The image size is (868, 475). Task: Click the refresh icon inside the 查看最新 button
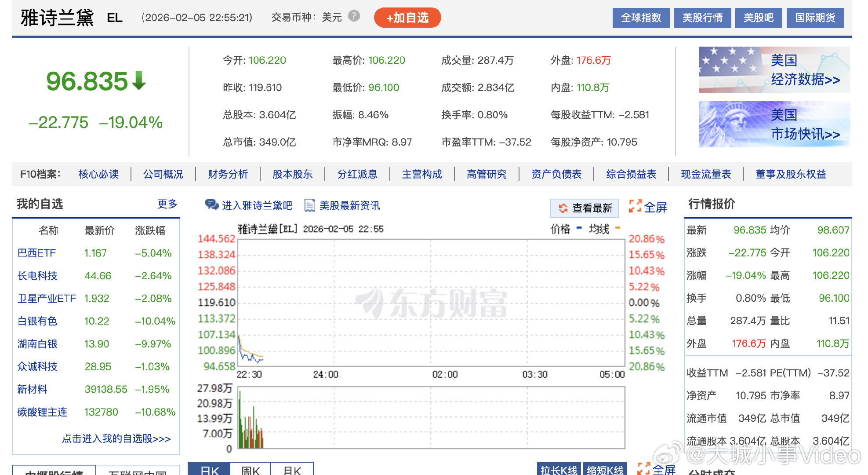(563, 208)
